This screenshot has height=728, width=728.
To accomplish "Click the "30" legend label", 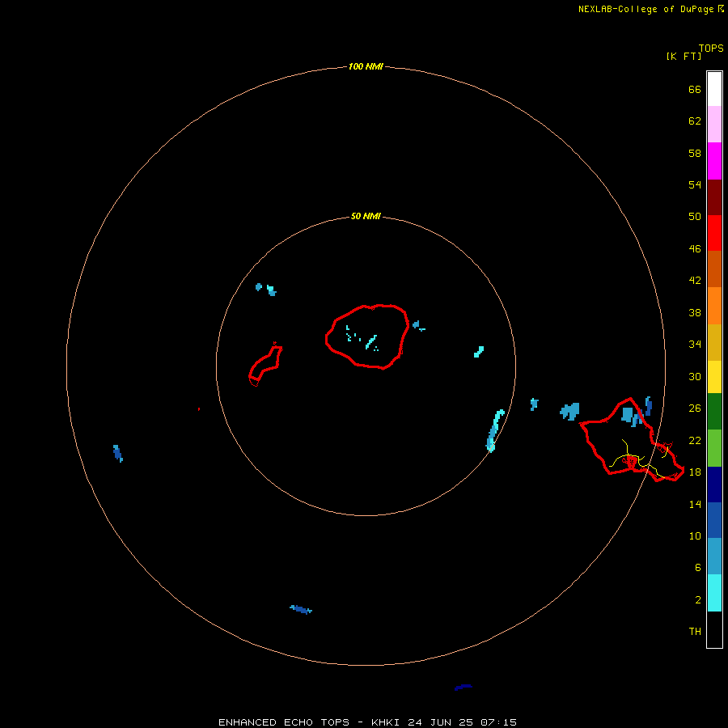I will [x=695, y=376].
